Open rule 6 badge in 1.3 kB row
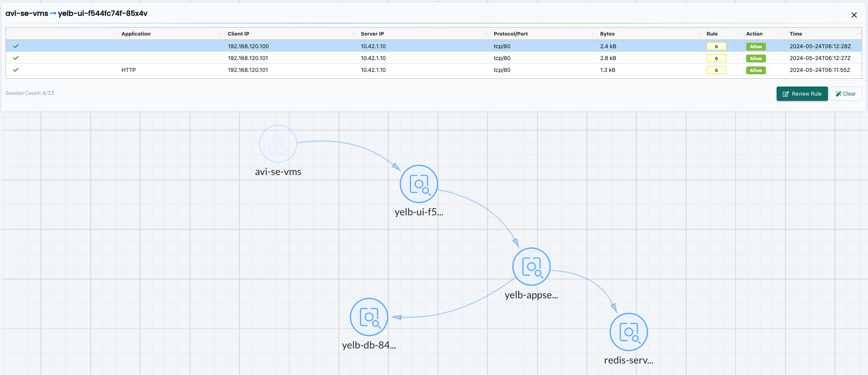The image size is (868, 375). coord(716,70)
